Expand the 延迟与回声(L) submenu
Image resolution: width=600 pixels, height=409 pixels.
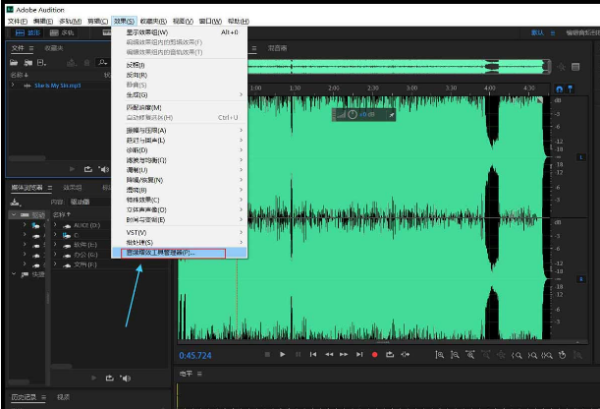(179, 140)
